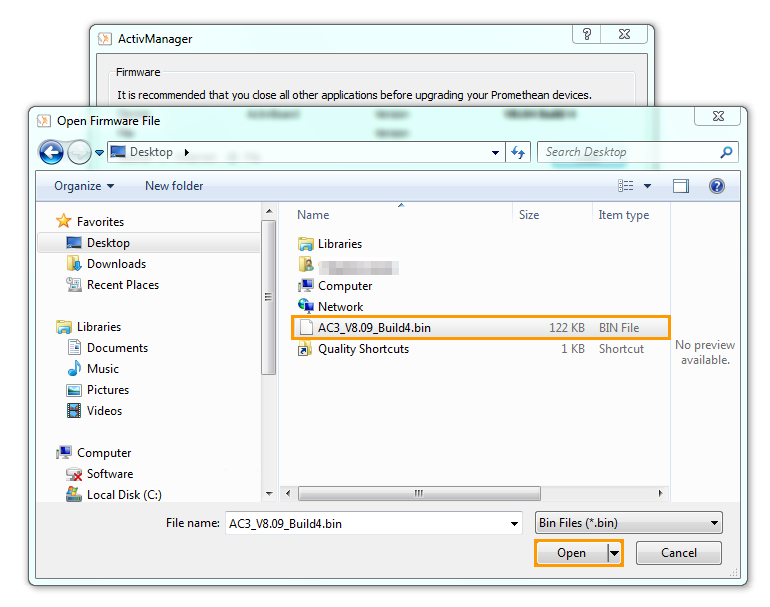Viewport: 770px width, 607px height.
Task: Select the AC3_V8.09_Build4.bin file
Action: coord(375,327)
